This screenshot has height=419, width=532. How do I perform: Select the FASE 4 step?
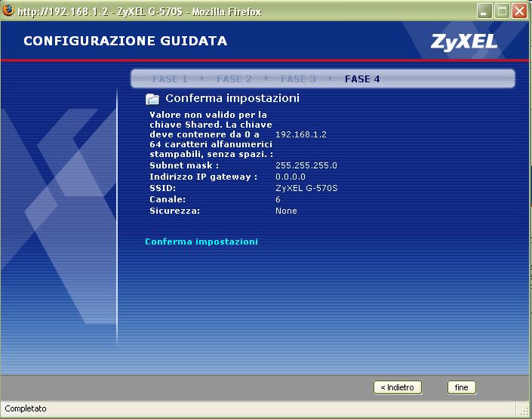(x=362, y=79)
